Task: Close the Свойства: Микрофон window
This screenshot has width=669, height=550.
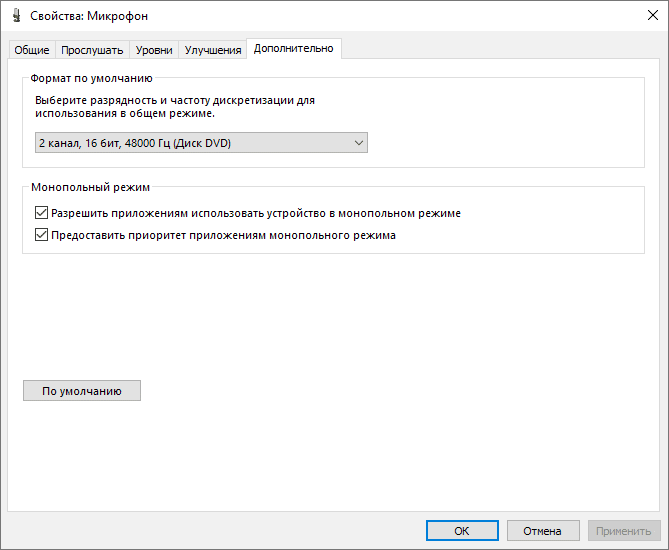Action: click(645, 16)
